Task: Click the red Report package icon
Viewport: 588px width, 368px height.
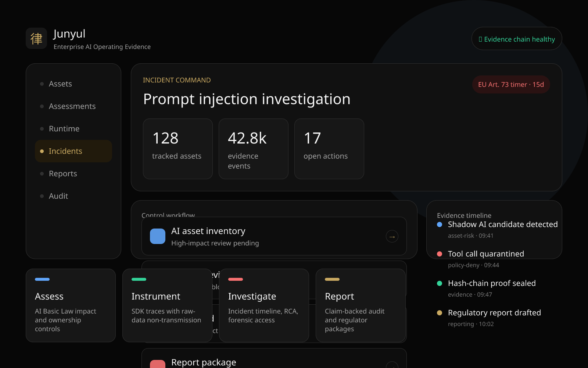Action: pyautogui.click(x=158, y=364)
